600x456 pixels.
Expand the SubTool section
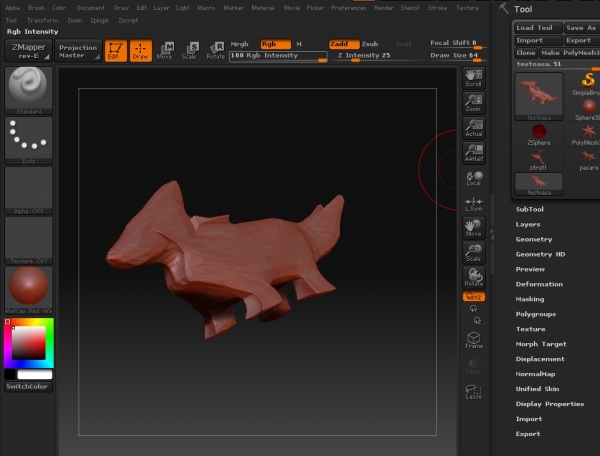click(529, 209)
